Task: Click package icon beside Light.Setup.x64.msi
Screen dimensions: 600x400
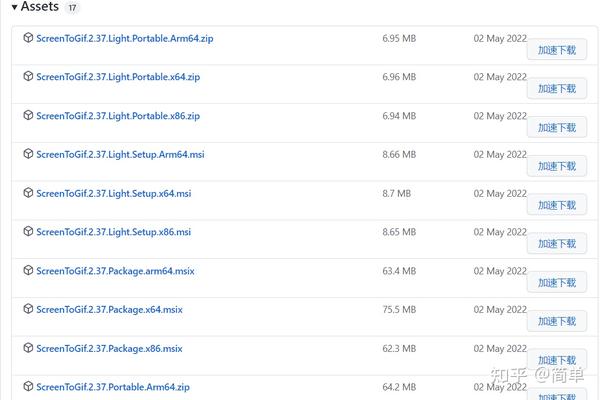Action: (x=28, y=193)
